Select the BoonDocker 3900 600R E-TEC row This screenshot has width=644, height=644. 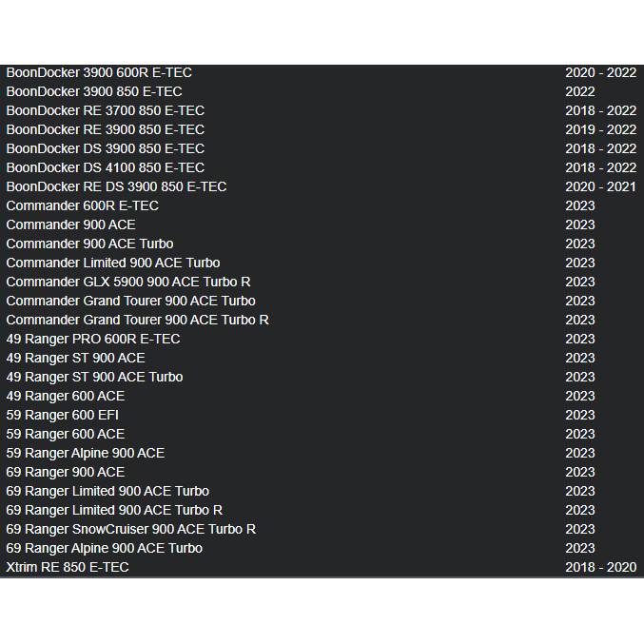(322, 72)
